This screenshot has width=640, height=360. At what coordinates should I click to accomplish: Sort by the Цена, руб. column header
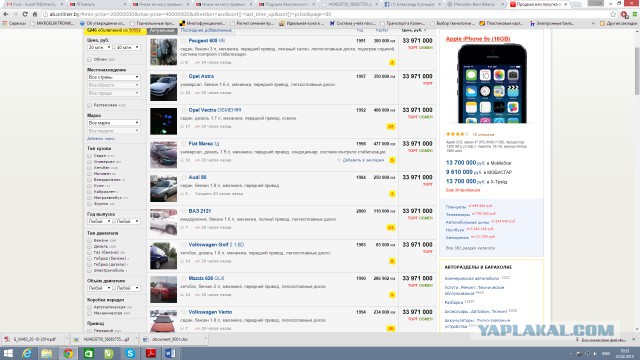coord(413,30)
